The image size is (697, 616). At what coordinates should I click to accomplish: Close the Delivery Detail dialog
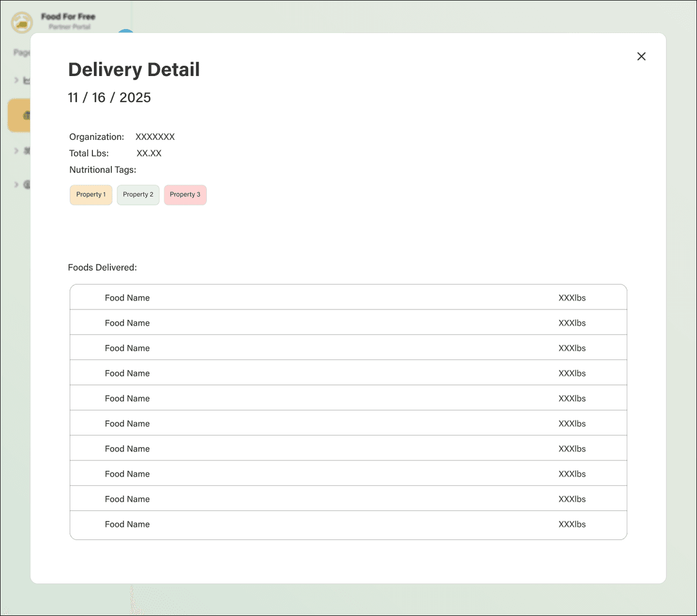(641, 56)
